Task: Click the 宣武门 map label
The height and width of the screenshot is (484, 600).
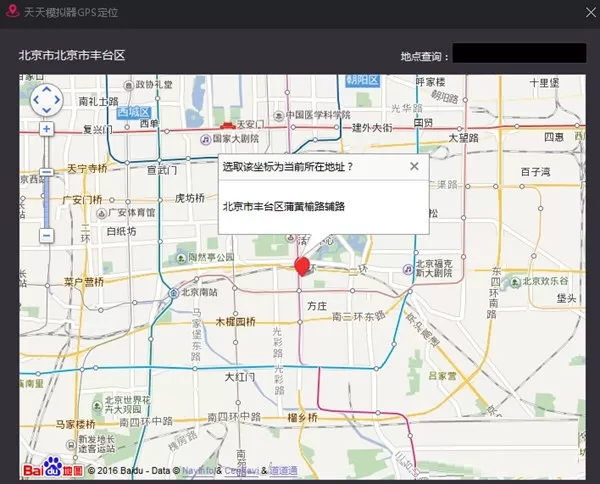Action: click(162, 170)
